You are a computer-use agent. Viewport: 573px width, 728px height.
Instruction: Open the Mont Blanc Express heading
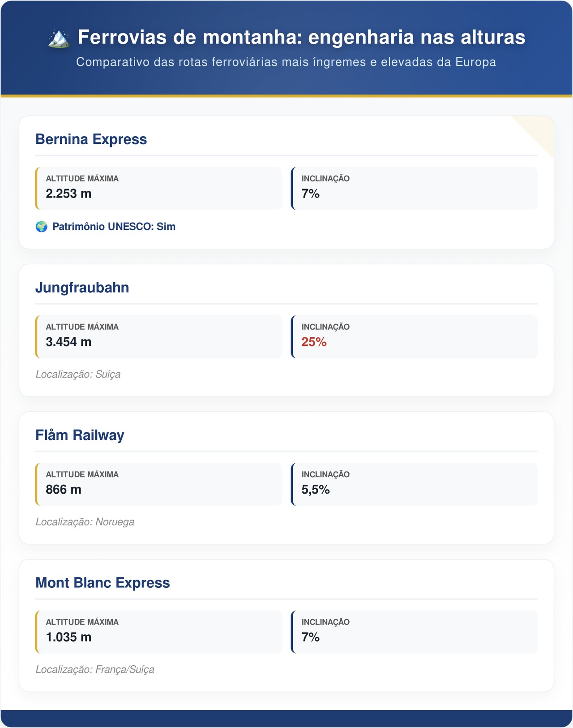(x=103, y=583)
